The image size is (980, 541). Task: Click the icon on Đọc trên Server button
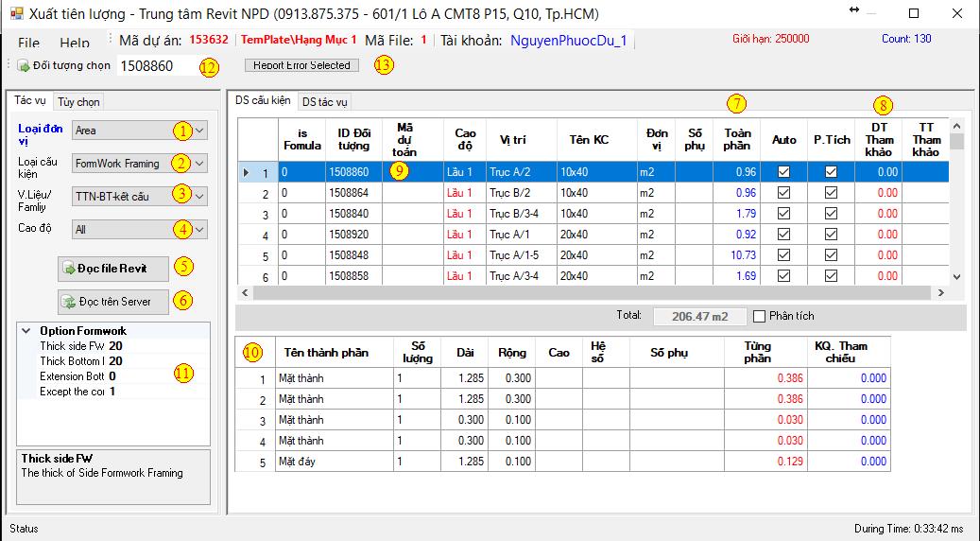[69, 302]
